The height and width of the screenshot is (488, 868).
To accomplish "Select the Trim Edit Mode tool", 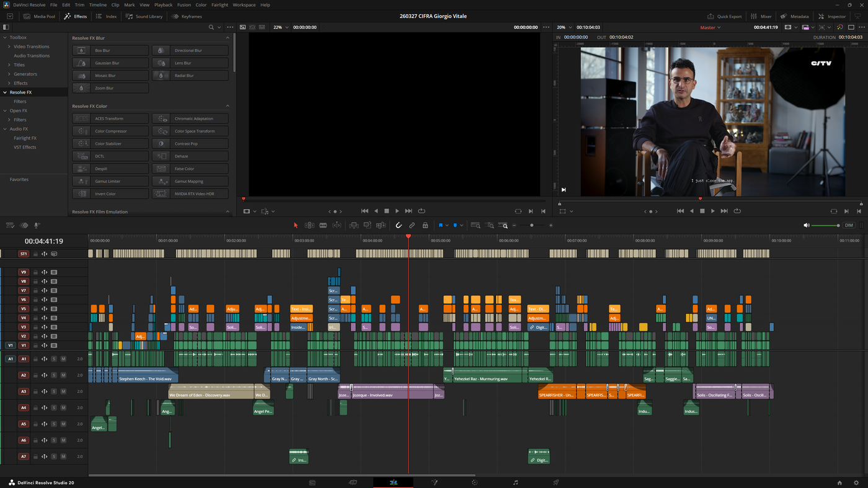I will tap(309, 224).
